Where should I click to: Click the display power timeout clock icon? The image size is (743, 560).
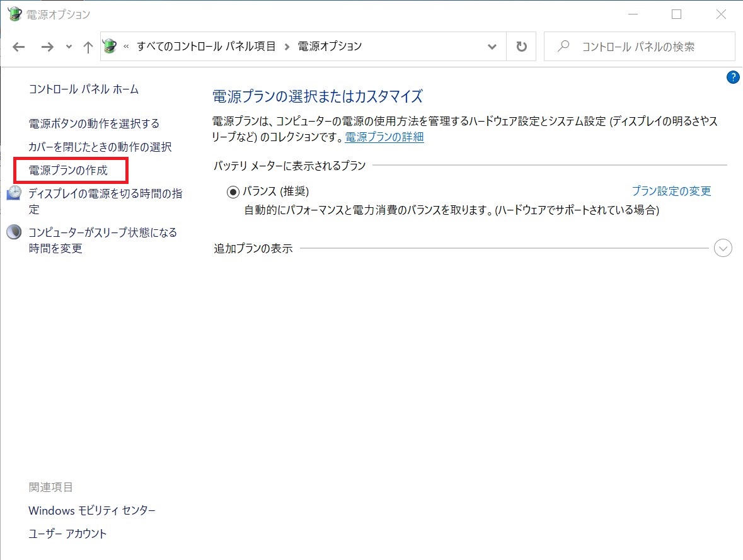14,192
